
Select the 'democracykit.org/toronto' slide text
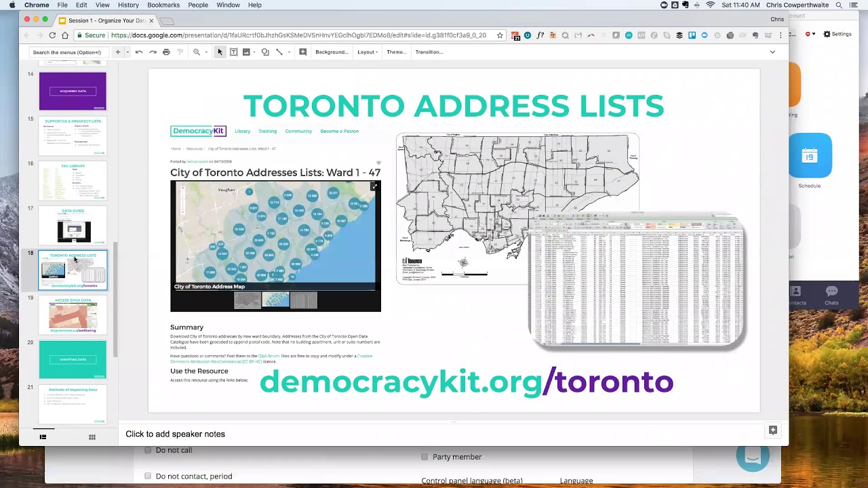point(467,382)
